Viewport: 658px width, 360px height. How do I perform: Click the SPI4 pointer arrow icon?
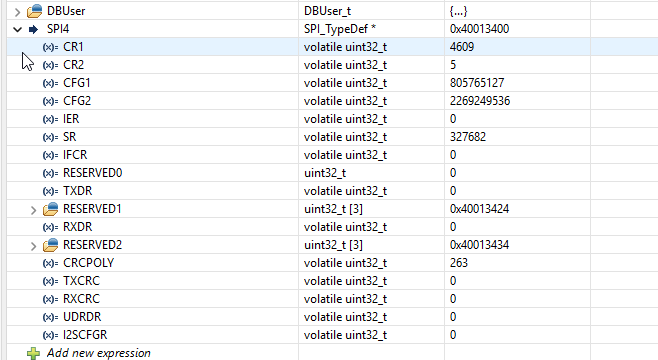(x=34, y=29)
